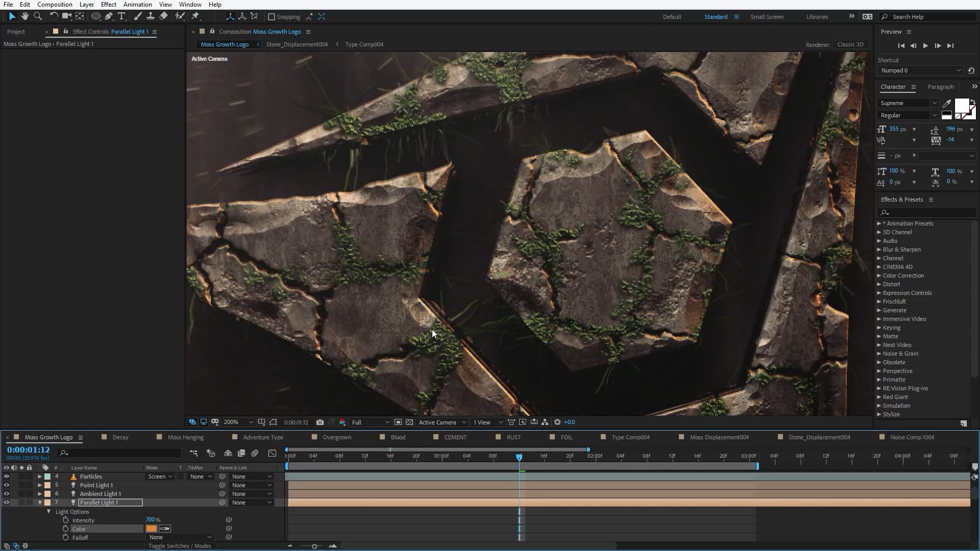Hide the Parallel Light 1 layer
980x551 pixels.
(7, 503)
